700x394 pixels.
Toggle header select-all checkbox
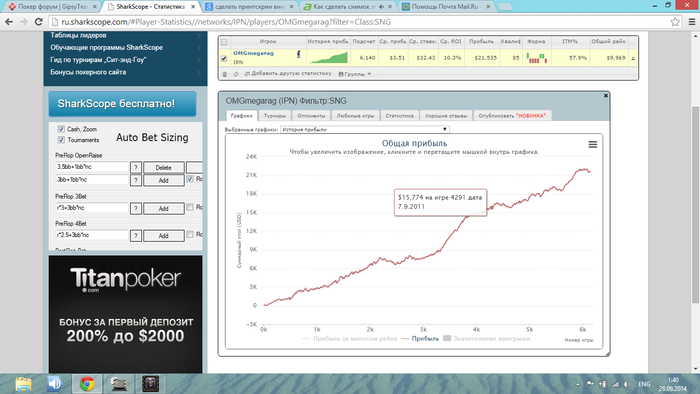tap(224, 42)
